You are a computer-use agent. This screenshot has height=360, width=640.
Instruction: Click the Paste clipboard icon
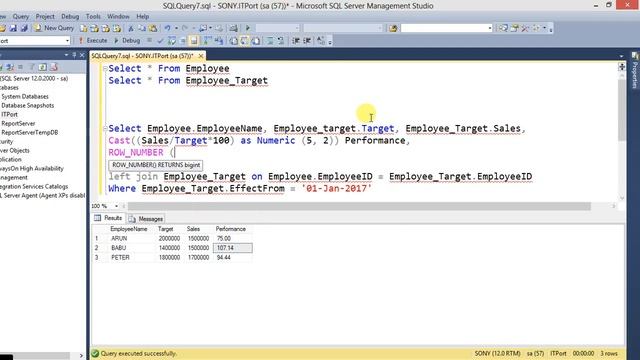[153, 28]
